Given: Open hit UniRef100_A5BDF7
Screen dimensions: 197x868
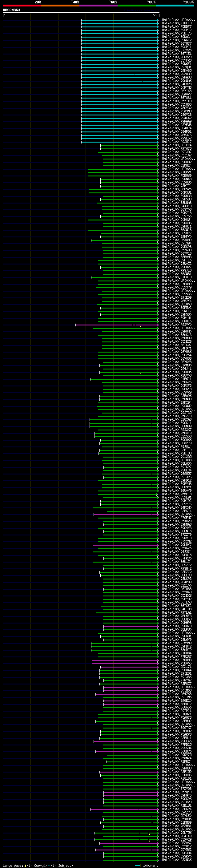Looking at the screenshot, I should click(x=176, y=26).
